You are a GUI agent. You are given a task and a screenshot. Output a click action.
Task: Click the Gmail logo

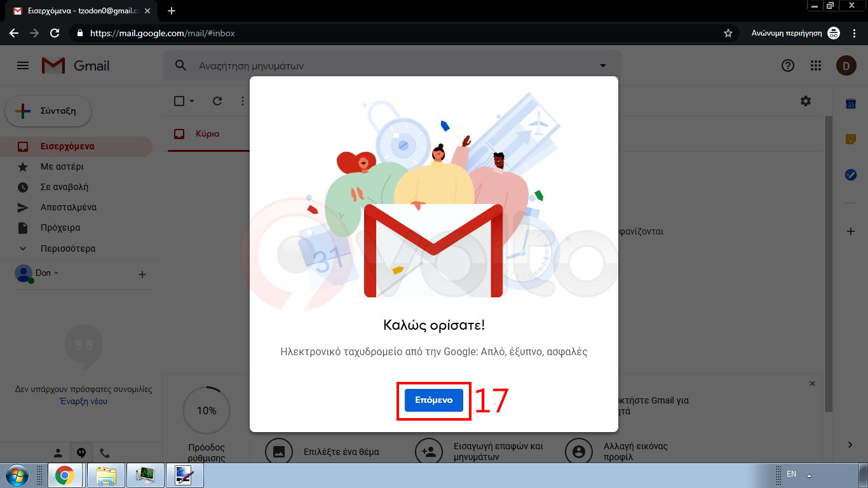coord(76,65)
